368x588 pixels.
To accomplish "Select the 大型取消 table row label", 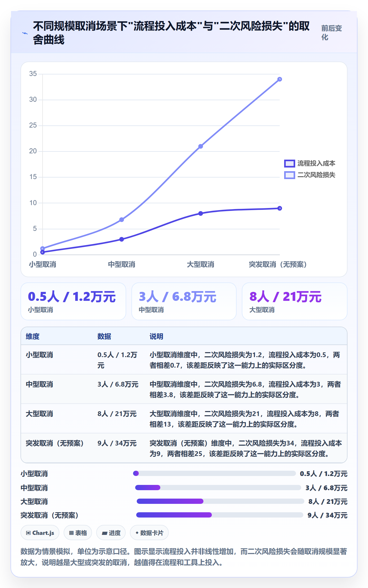I will click(39, 414).
